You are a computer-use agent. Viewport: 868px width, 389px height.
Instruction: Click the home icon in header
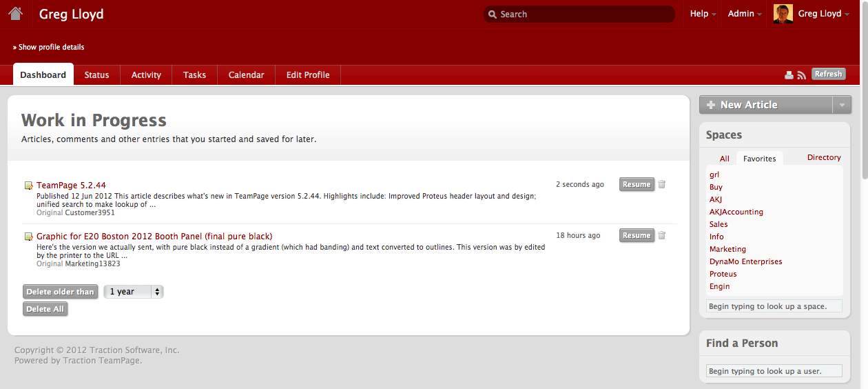[x=15, y=13]
